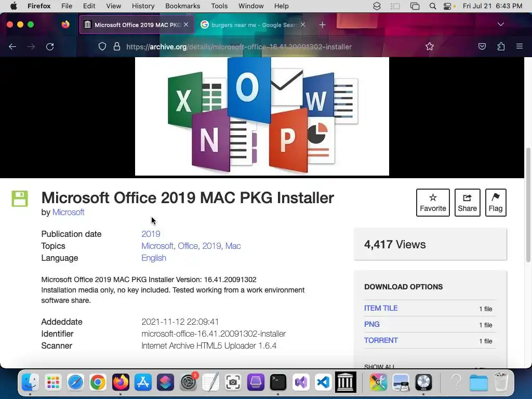Open Safari from the Dock

tap(75, 382)
